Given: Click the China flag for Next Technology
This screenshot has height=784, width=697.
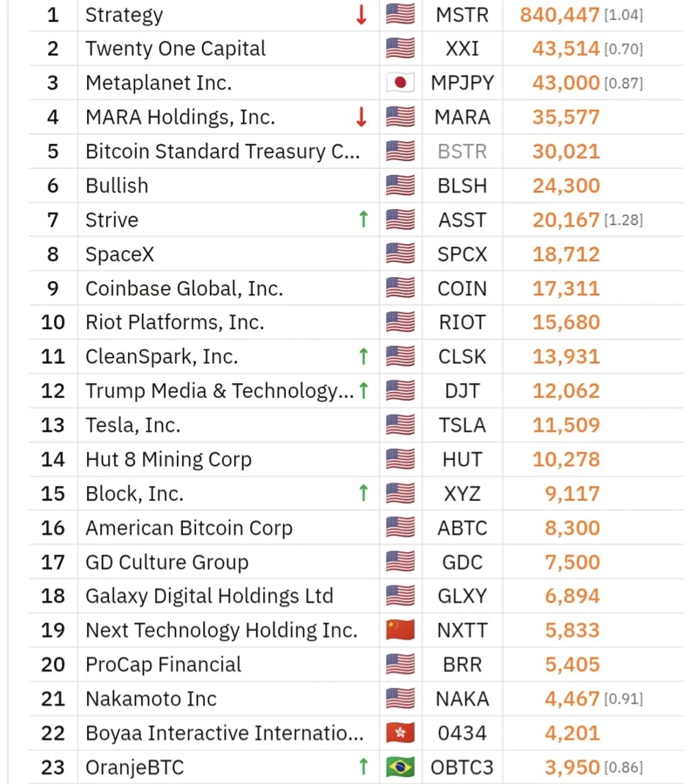Looking at the screenshot, I should [400, 630].
